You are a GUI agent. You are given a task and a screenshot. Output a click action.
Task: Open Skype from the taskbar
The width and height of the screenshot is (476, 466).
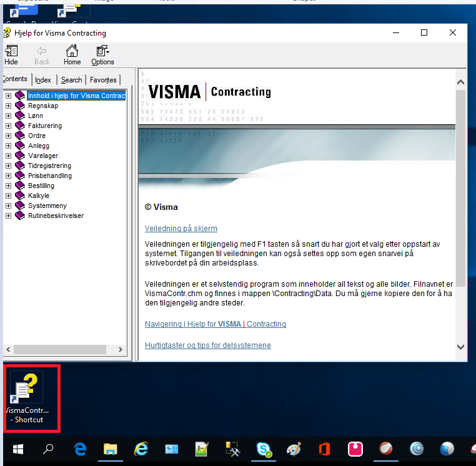264,449
